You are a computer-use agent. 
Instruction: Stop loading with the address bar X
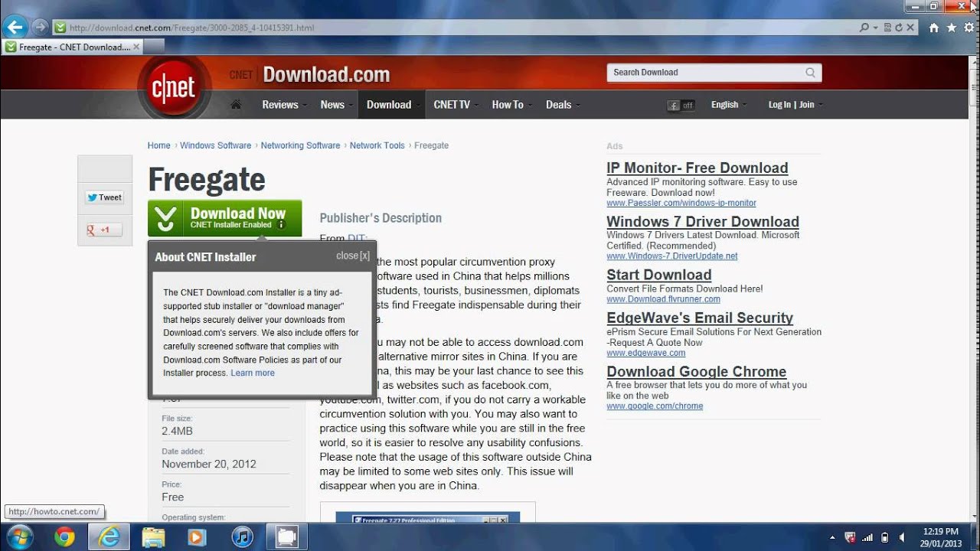[910, 28]
